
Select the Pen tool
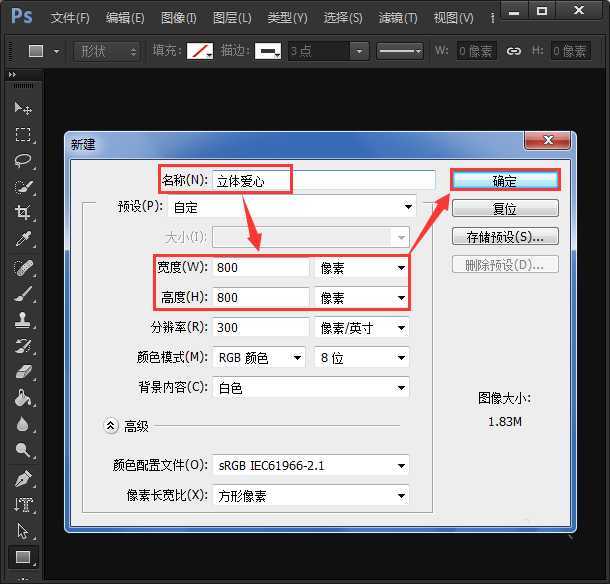pyautogui.click(x=23, y=479)
